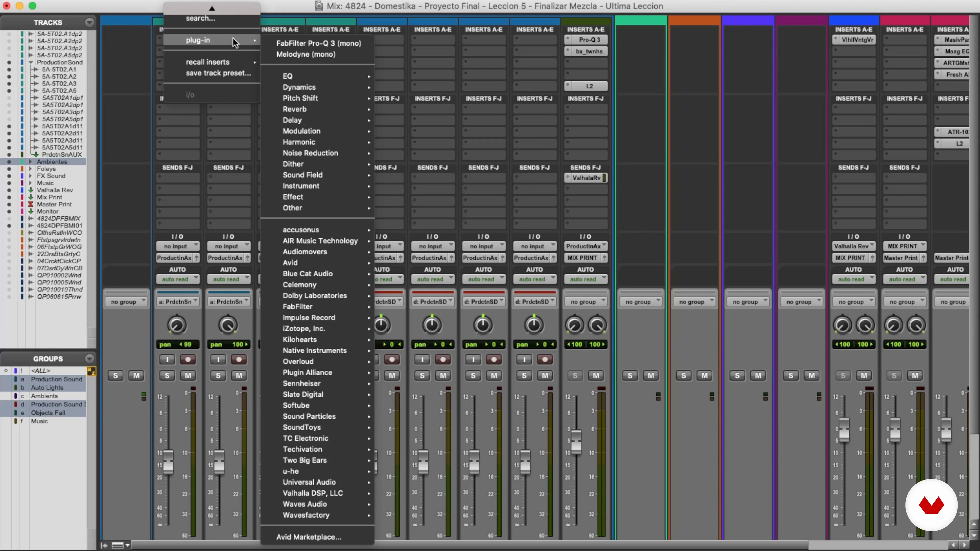The height and width of the screenshot is (551, 980).
Task: Click the hide tracks list arrow icon
Action: click(x=104, y=545)
